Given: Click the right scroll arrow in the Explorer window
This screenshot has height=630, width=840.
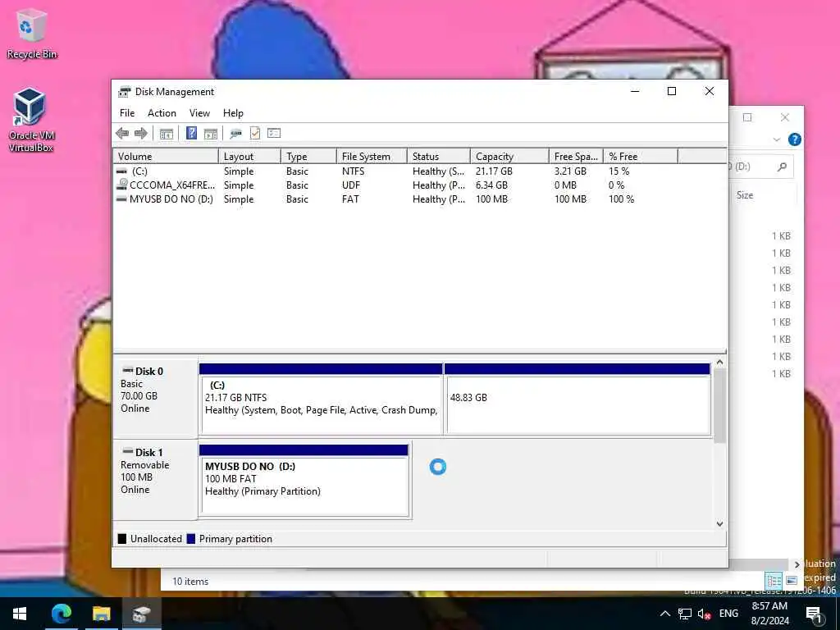Looking at the screenshot, I should pyautogui.click(x=797, y=564).
